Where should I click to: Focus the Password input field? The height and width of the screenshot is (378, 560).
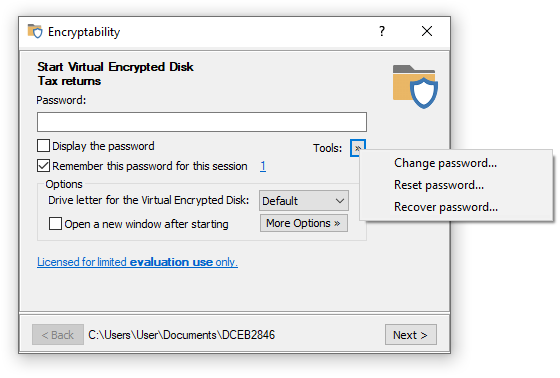click(202, 122)
